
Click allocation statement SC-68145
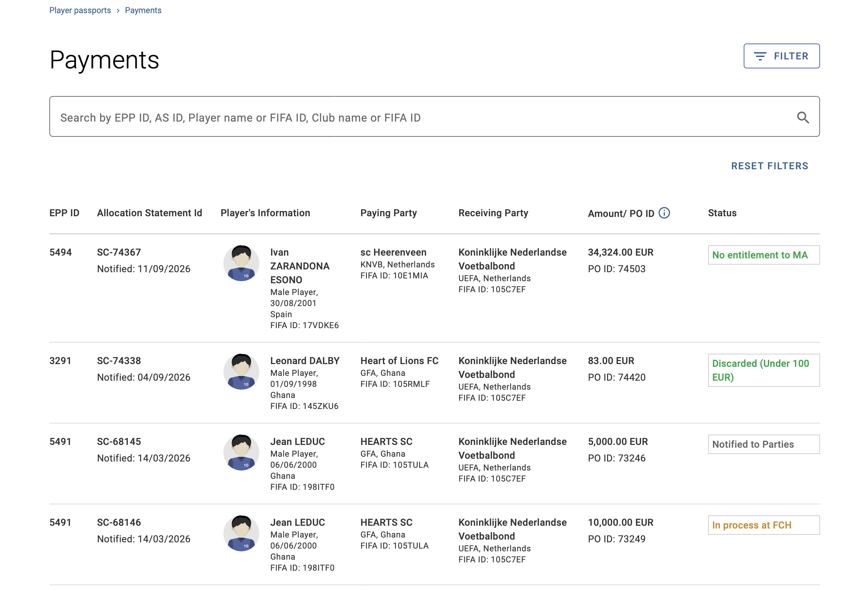[119, 442]
